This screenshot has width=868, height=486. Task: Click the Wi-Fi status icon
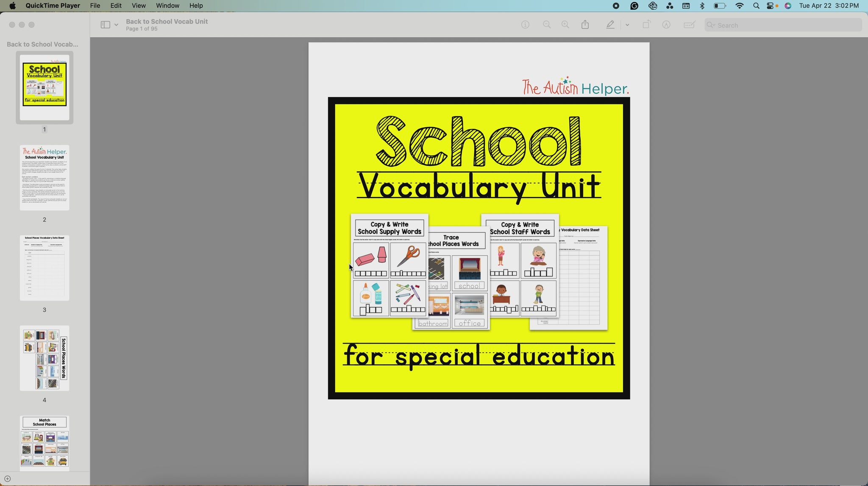[x=740, y=6]
